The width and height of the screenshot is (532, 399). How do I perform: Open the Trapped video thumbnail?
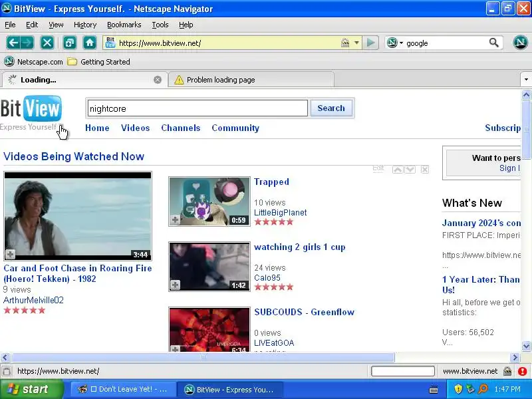coord(209,201)
